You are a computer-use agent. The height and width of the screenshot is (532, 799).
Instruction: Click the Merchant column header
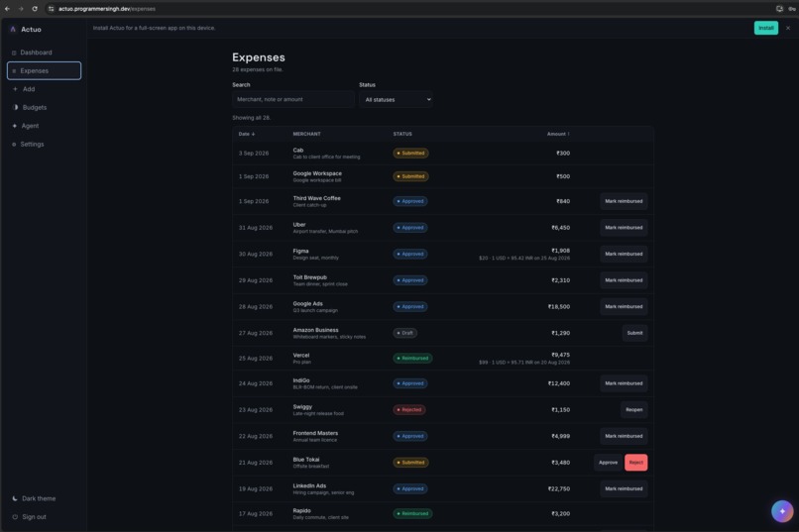point(306,134)
